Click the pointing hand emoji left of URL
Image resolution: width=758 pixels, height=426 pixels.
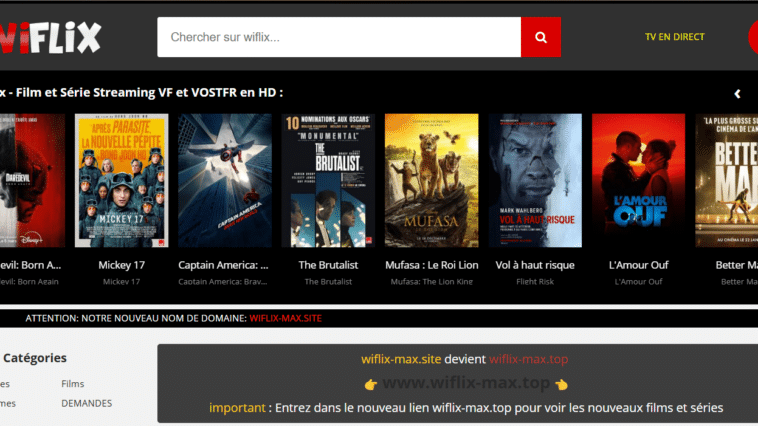point(371,384)
